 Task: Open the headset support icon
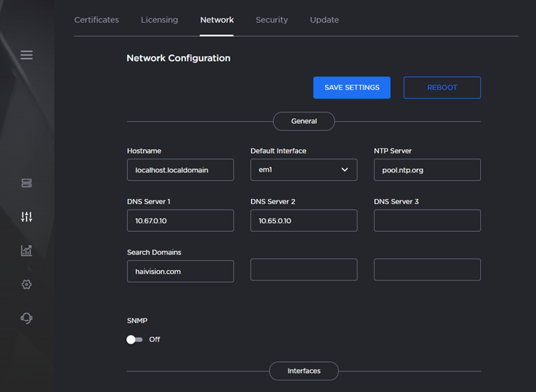[26, 318]
